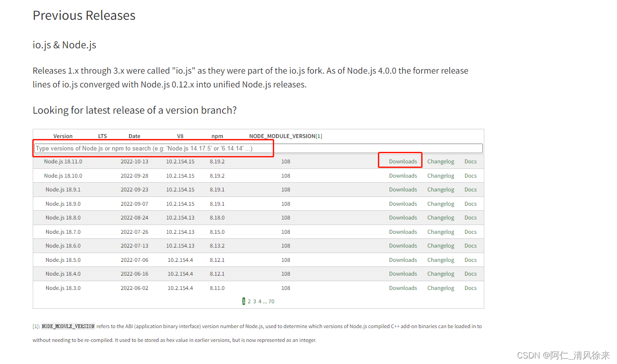The image size is (617, 364).
Task: Open Downloads for Node.js 18.10.0
Action: [403, 176]
